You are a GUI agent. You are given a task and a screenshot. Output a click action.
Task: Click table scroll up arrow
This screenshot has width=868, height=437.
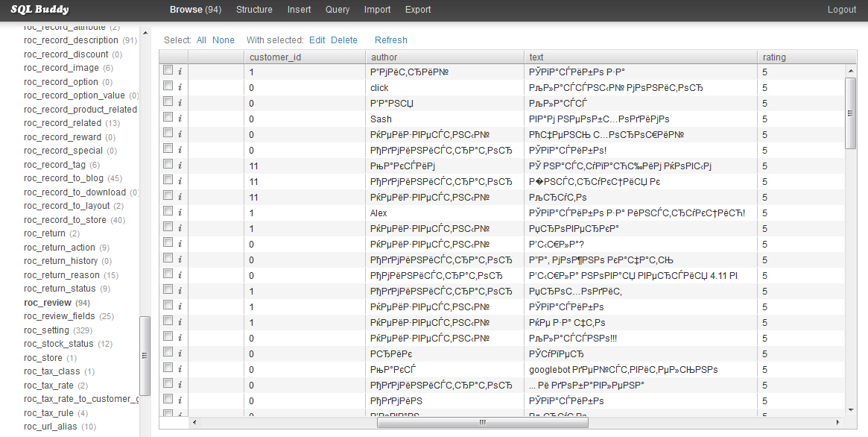851,71
